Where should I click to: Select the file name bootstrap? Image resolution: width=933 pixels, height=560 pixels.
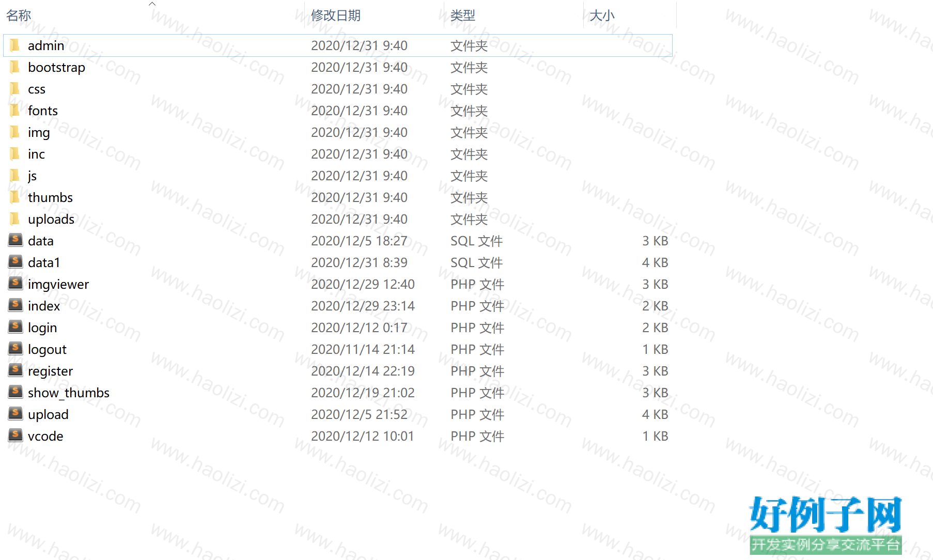pos(57,67)
